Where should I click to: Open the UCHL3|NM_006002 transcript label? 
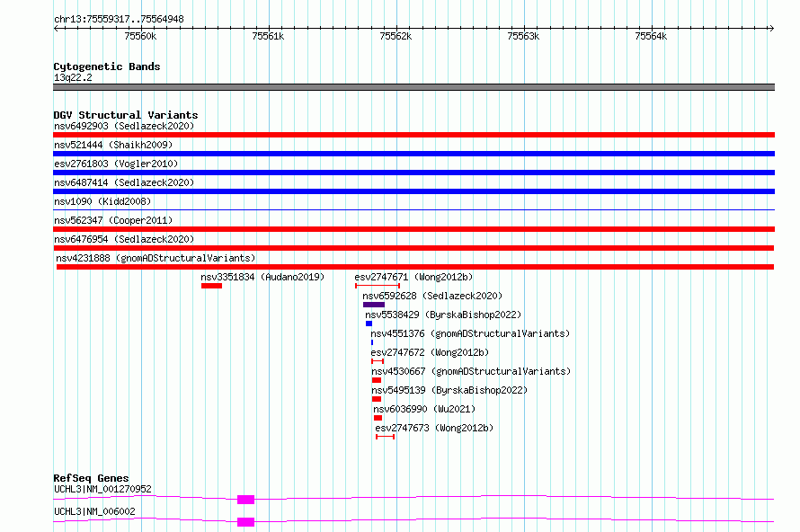click(x=94, y=511)
